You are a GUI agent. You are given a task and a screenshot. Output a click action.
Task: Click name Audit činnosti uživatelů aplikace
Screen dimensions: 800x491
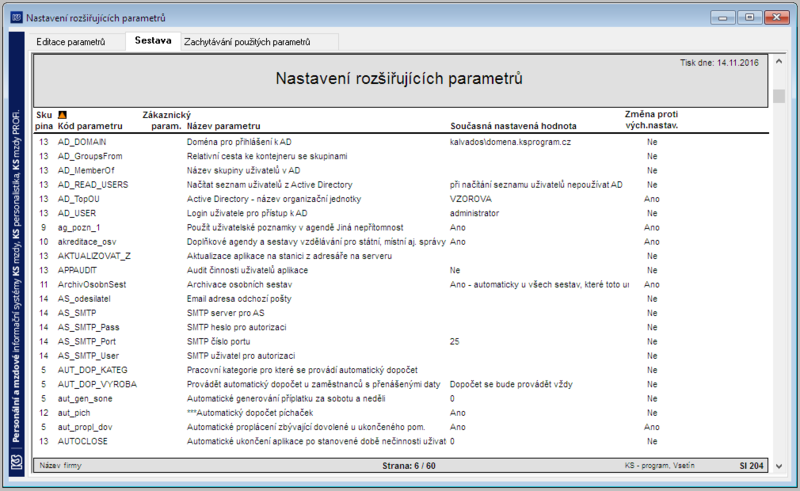[x=247, y=271]
